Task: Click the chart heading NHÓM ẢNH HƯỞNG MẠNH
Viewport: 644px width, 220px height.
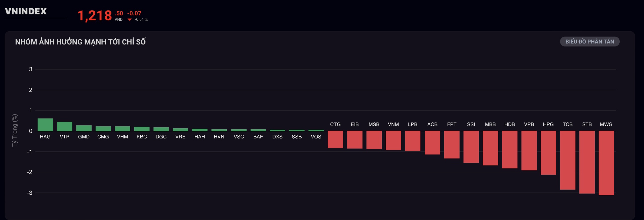Action: 80,42
